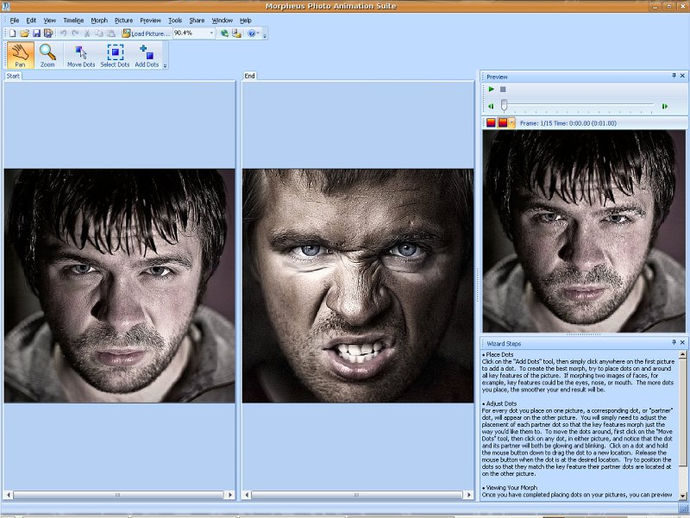
Task: Click End pane left scroll arrow
Action: [247, 495]
